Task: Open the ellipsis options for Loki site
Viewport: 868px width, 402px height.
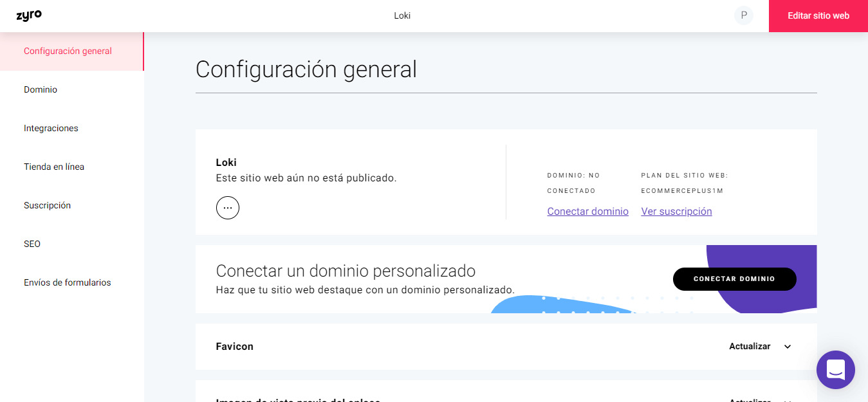Action: point(228,207)
